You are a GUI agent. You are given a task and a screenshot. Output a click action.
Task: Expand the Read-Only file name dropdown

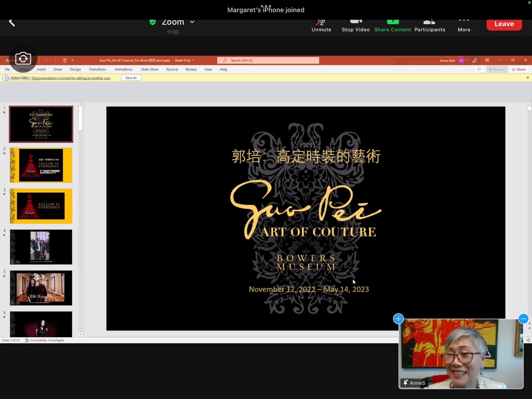193,60
